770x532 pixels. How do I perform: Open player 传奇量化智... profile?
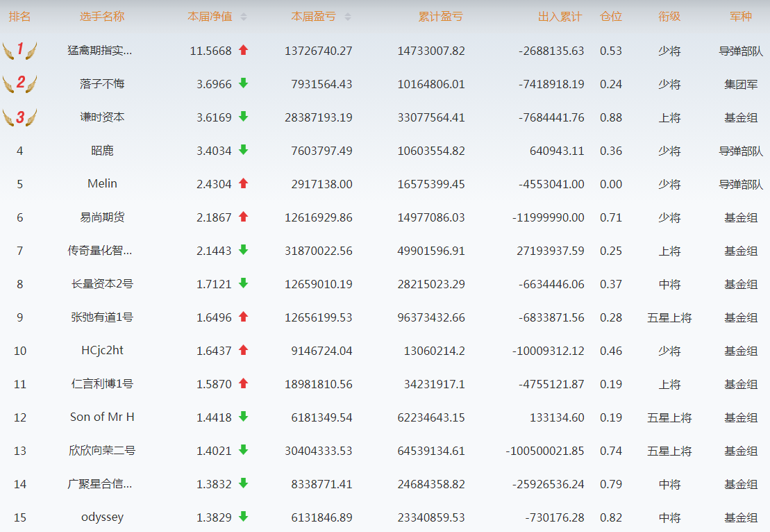[100, 251]
